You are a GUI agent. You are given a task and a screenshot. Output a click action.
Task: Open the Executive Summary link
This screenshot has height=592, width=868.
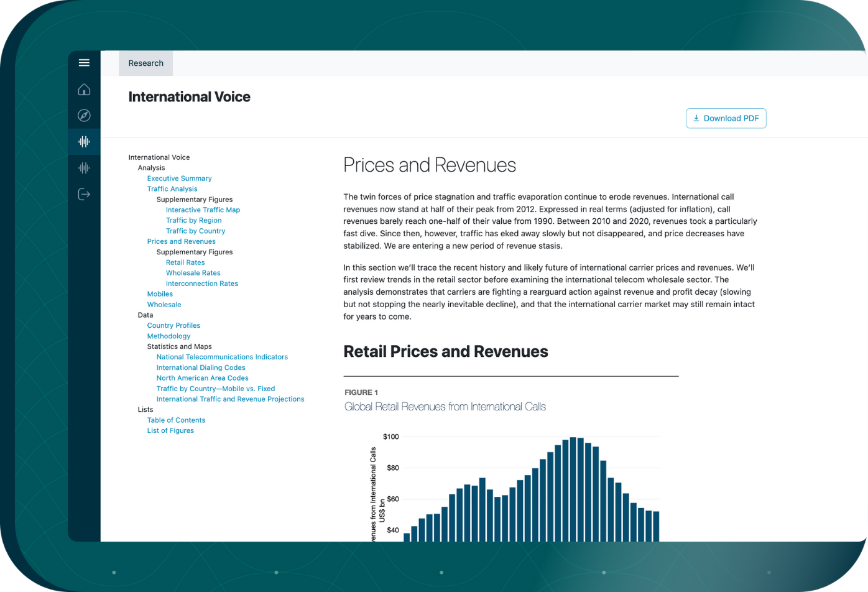click(179, 178)
